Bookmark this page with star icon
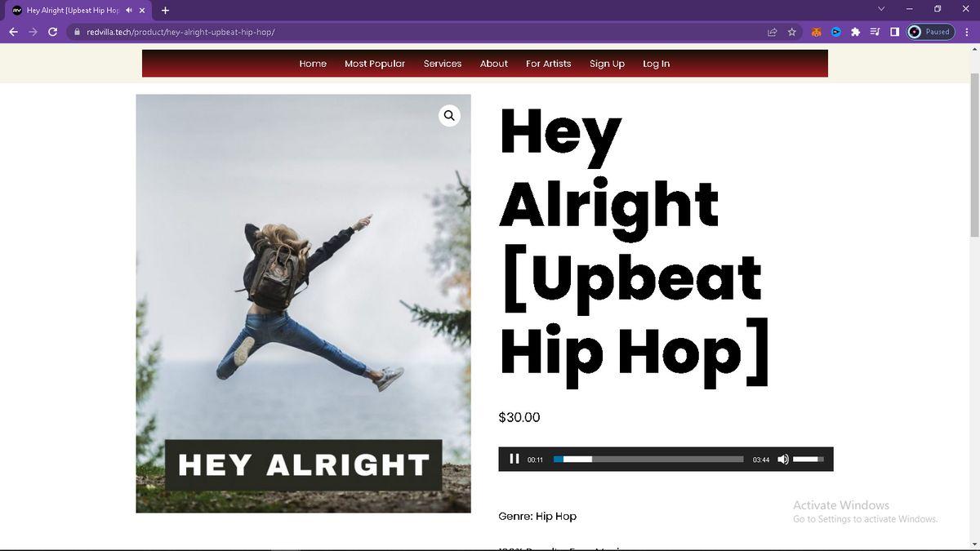Viewport: 980px width, 551px height. click(x=791, y=32)
